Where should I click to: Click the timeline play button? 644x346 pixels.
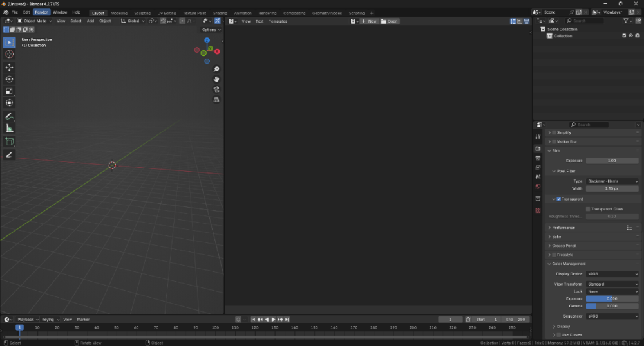click(x=274, y=320)
